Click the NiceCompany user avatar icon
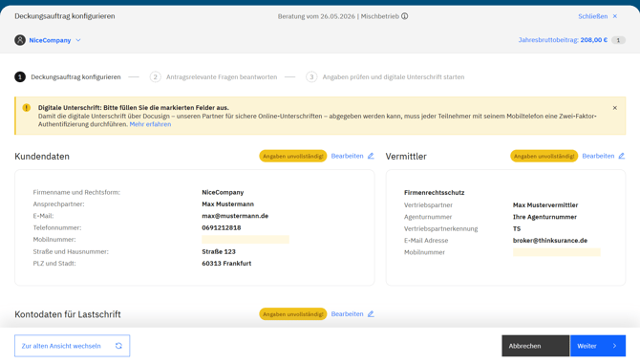This screenshot has height=364, width=640. point(20,40)
